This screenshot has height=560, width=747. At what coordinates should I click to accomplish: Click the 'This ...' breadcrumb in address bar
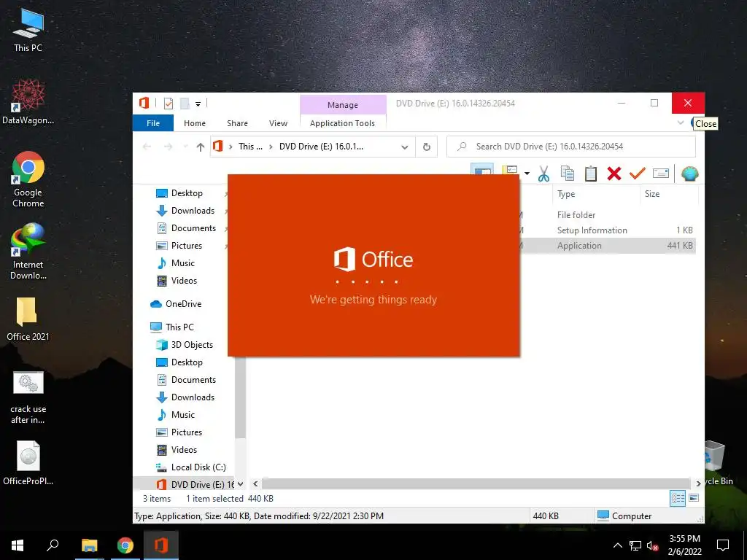coord(251,147)
